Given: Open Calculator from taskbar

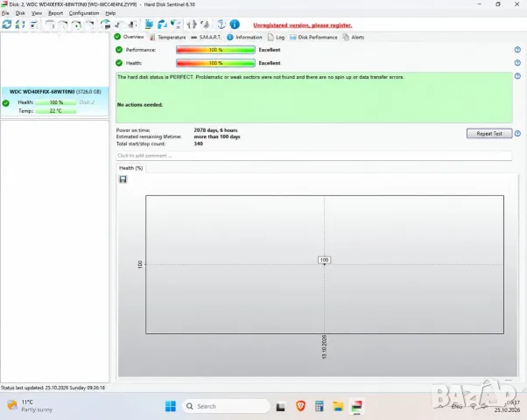Looking at the screenshot, I should pos(319,406).
